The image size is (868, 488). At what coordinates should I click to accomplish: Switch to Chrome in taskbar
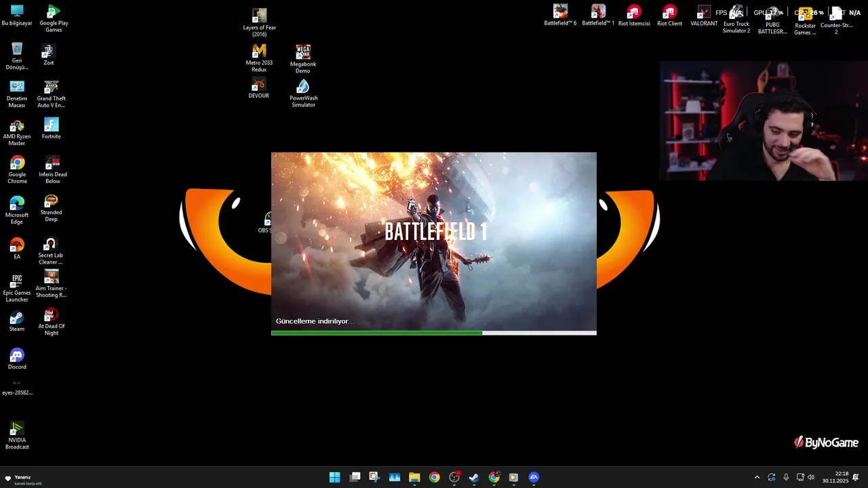pyautogui.click(x=434, y=477)
